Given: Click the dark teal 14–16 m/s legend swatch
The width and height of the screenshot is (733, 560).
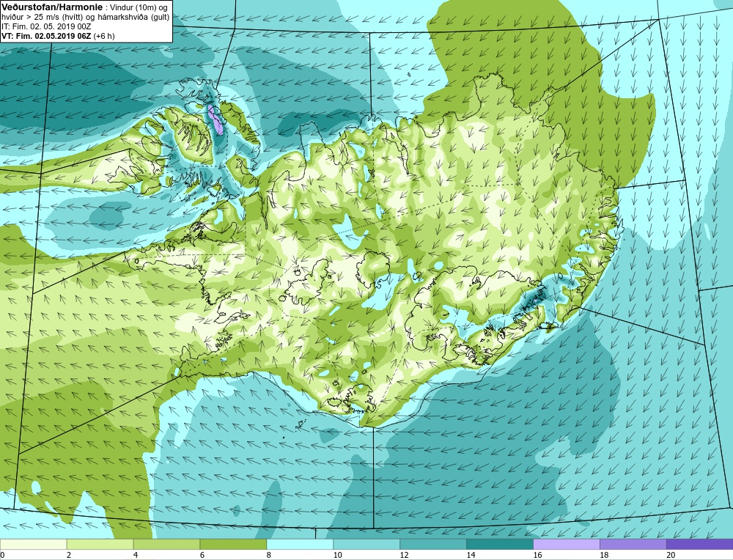Looking at the screenshot, I should pos(500,545).
